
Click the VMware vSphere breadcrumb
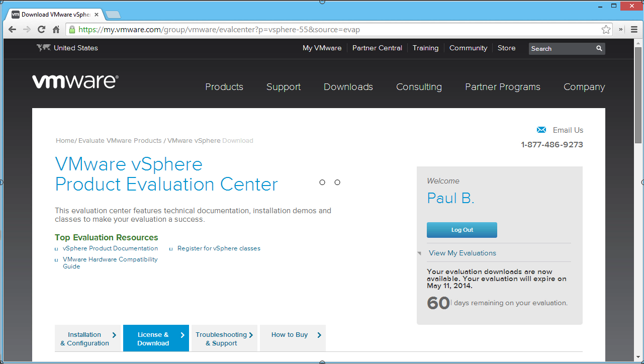pyautogui.click(x=194, y=141)
